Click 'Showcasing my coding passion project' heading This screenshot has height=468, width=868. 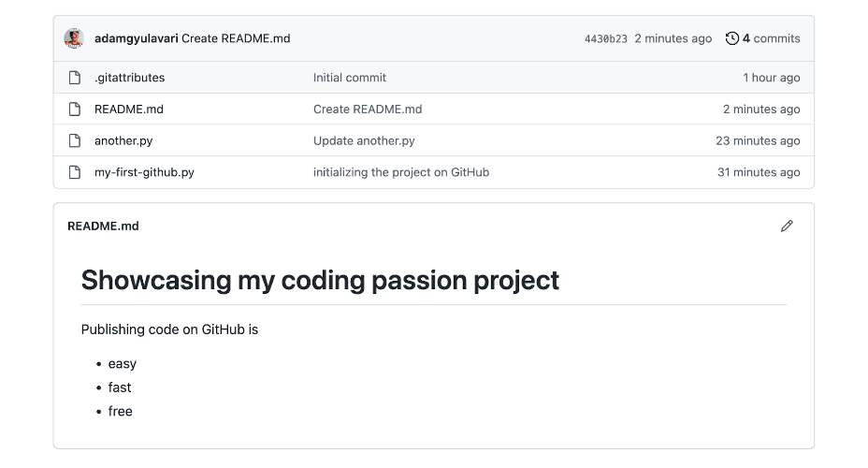[x=320, y=280]
